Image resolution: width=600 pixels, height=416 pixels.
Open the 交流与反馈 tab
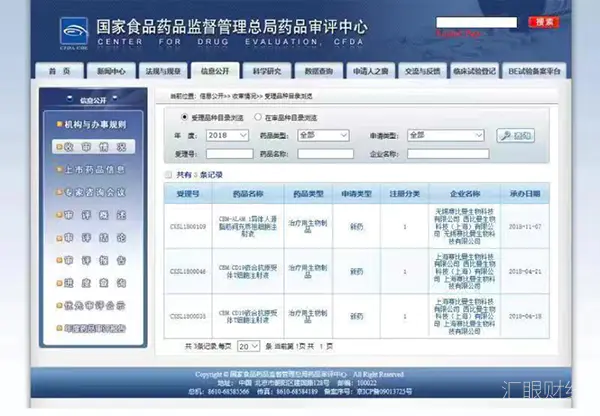(x=422, y=71)
